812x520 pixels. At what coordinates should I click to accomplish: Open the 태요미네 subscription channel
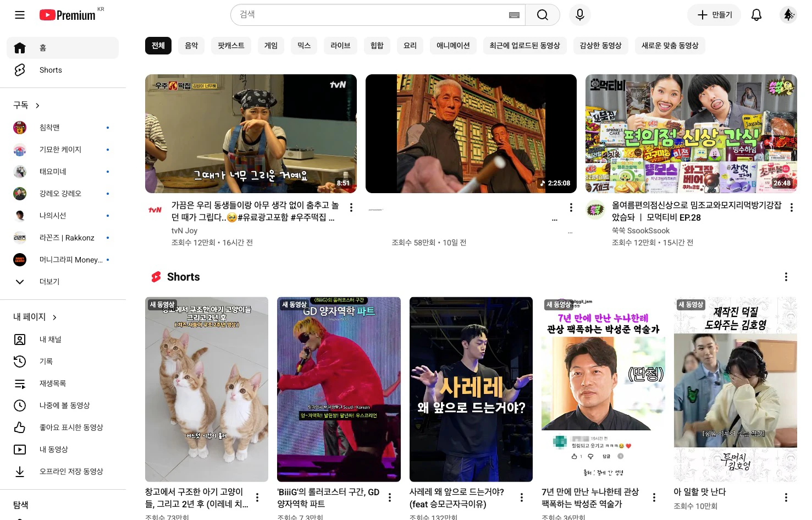[x=63, y=172]
